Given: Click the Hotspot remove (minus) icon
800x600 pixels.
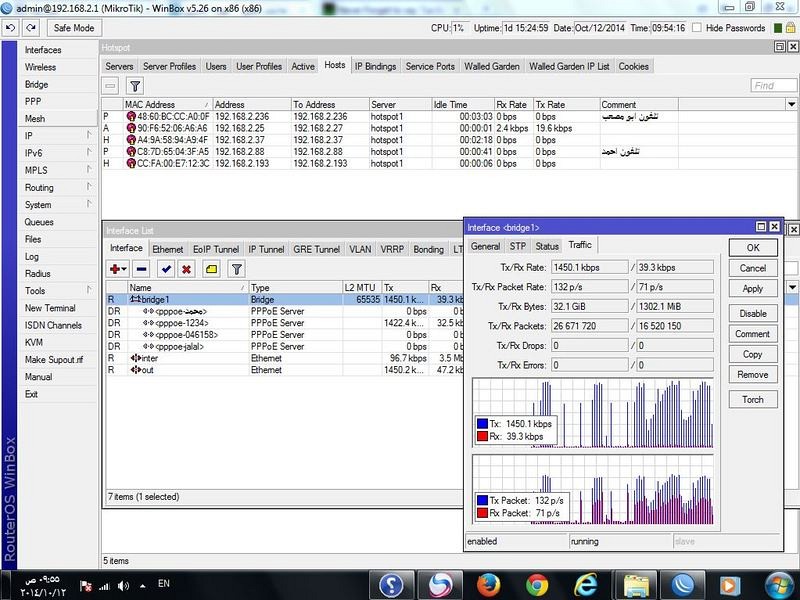Looking at the screenshot, I should [x=111, y=86].
